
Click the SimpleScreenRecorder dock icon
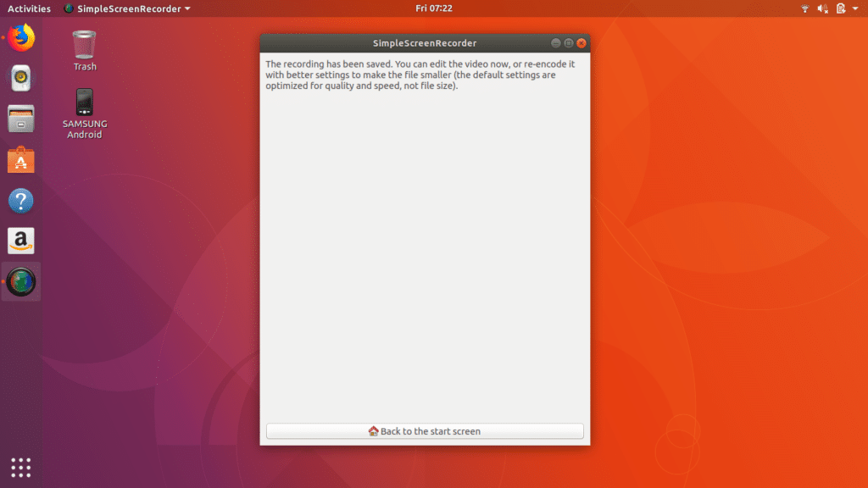[20, 281]
